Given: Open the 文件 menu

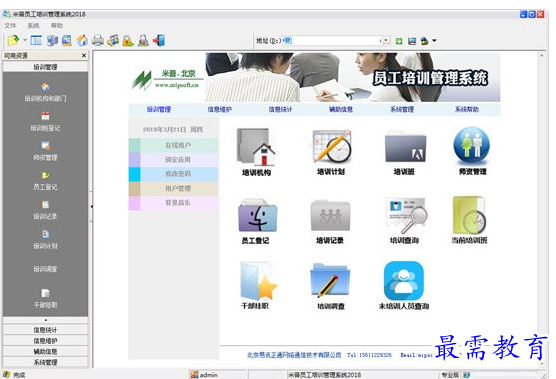Looking at the screenshot, I should tap(10, 26).
